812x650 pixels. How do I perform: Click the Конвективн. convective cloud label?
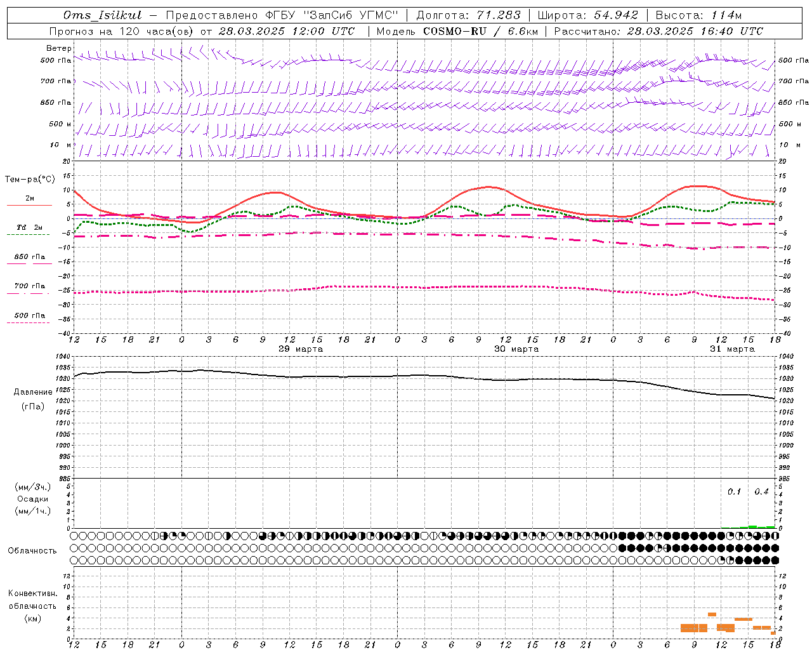coord(32,594)
